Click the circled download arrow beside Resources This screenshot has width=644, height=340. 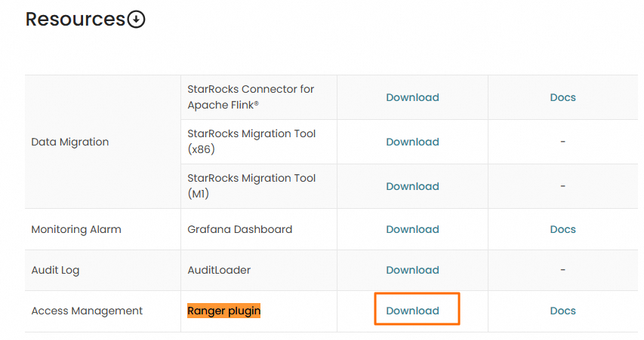[x=136, y=20]
